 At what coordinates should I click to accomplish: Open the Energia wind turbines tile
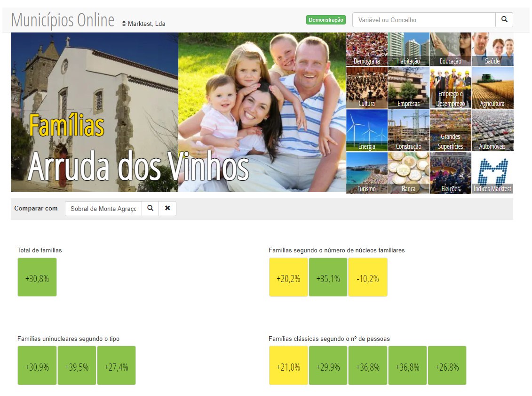367,130
